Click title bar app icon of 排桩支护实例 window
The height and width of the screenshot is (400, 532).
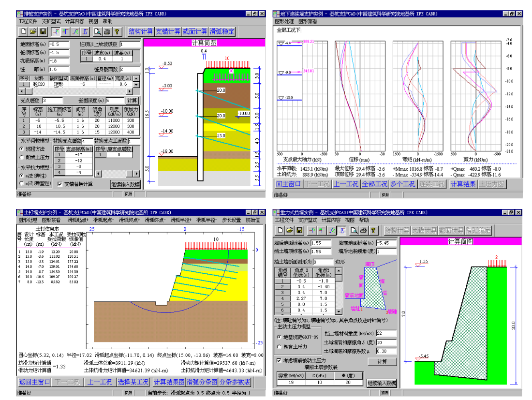[x=20, y=14]
